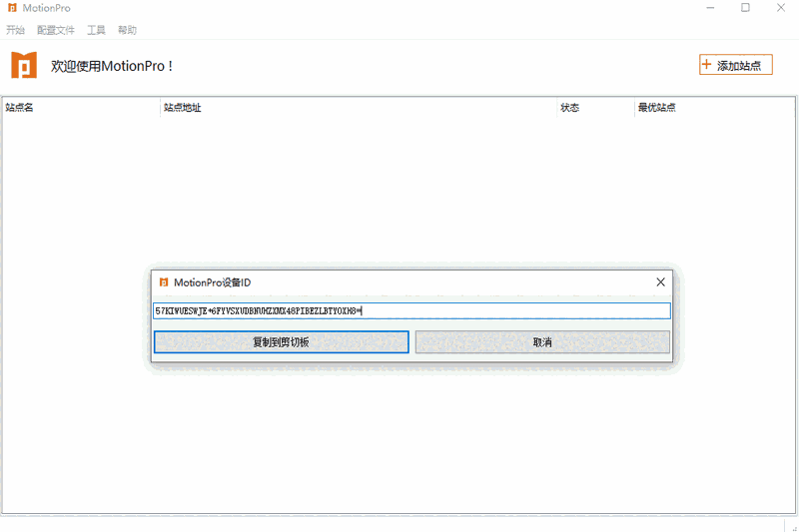Minimize the MotionPro main window
This screenshot has width=799, height=532.
710,8
